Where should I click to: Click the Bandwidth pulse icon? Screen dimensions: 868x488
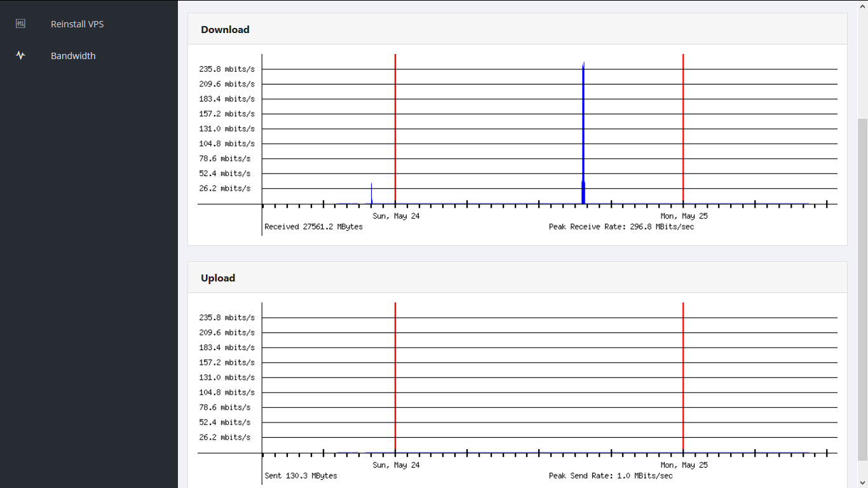coord(20,56)
